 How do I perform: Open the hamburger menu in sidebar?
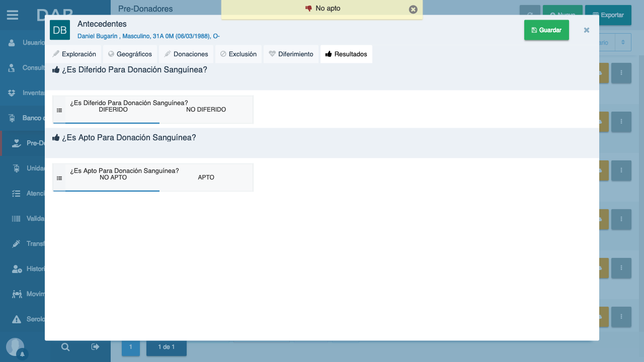tap(13, 15)
